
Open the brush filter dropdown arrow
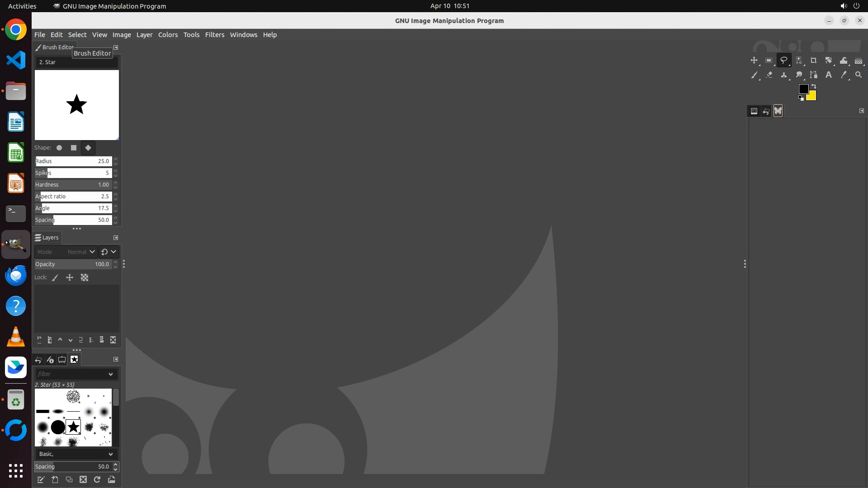[x=110, y=374]
